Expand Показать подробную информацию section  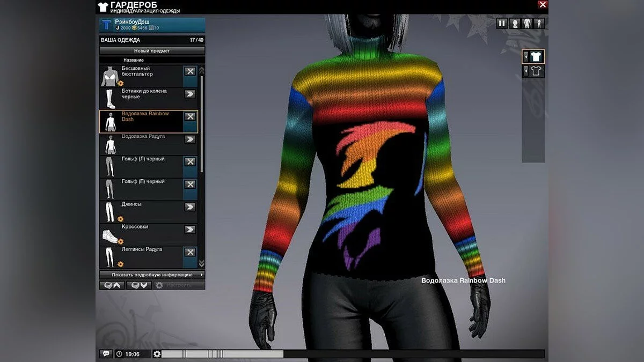152,275
